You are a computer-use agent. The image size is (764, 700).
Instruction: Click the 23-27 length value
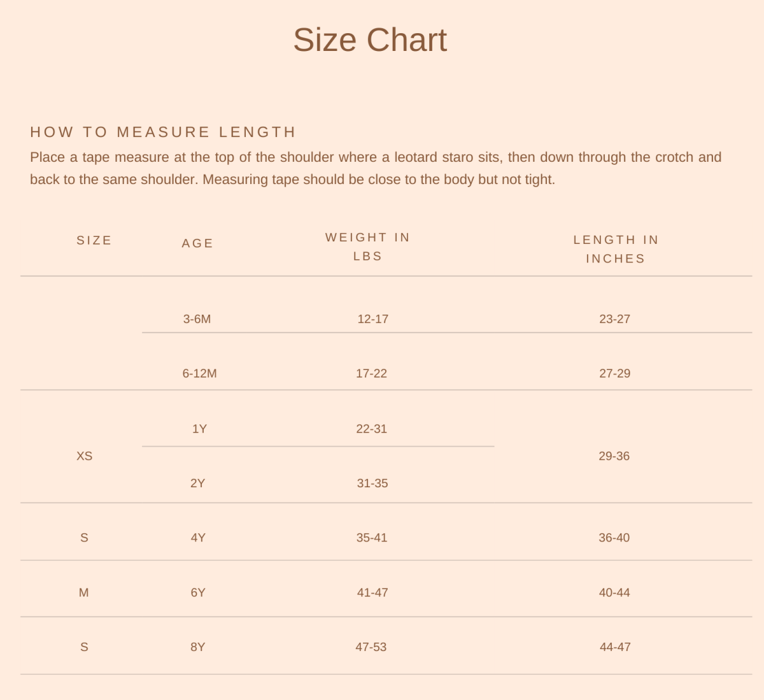614,319
